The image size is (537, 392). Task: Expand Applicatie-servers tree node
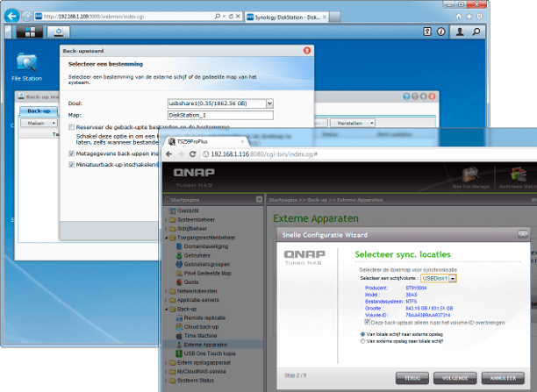point(166,300)
